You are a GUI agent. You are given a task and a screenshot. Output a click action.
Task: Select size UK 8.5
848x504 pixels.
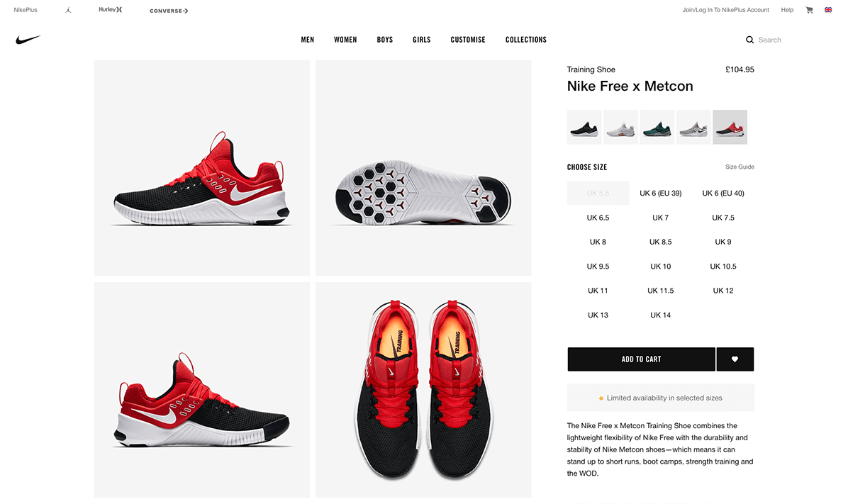pyautogui.click(x=660, y=242)
